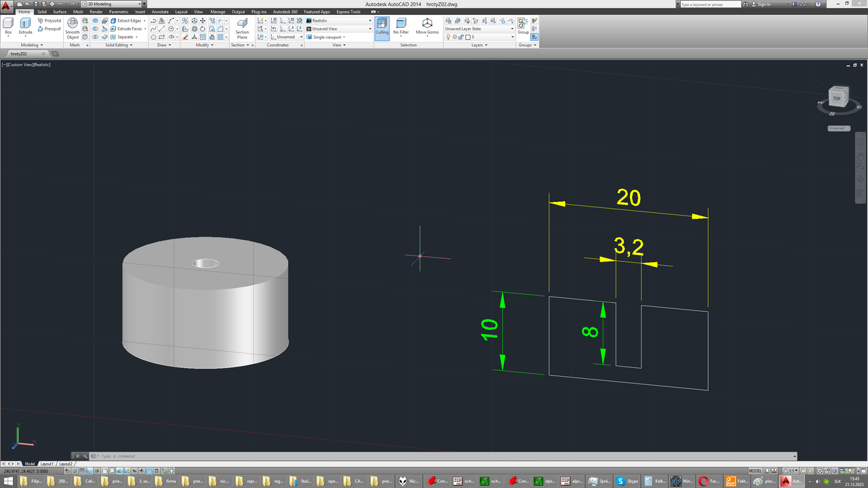Click the viewport label Custom View Realistic
868x488 pixels.
tap(26, 64)
